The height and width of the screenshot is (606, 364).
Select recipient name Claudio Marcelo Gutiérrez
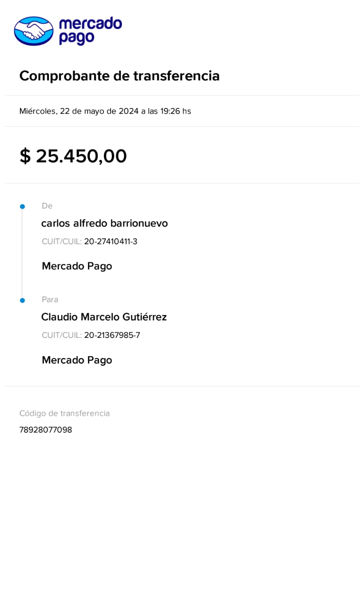point(104,317)
